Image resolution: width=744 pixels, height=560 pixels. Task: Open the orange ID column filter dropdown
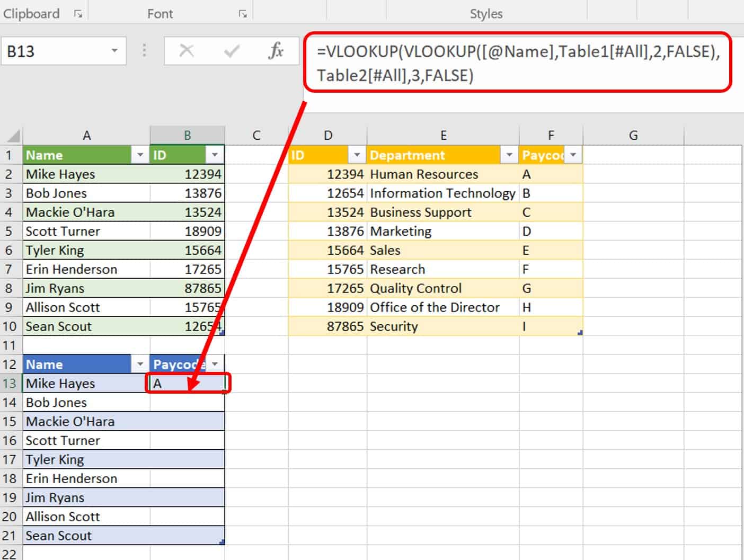pyautogui.click(x=357, y=155)
